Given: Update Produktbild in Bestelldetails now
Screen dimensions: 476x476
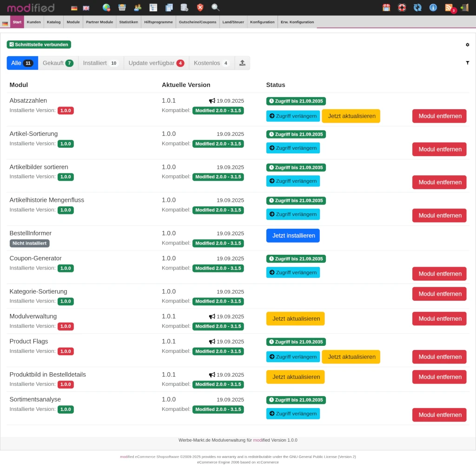Looking at the screenshot, I should [295, 377].
